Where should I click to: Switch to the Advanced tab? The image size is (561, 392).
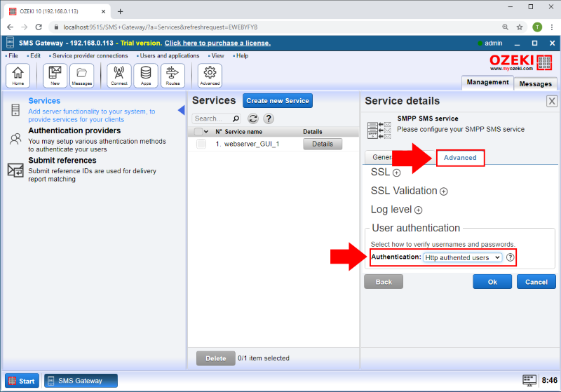[x=460, y=158]
